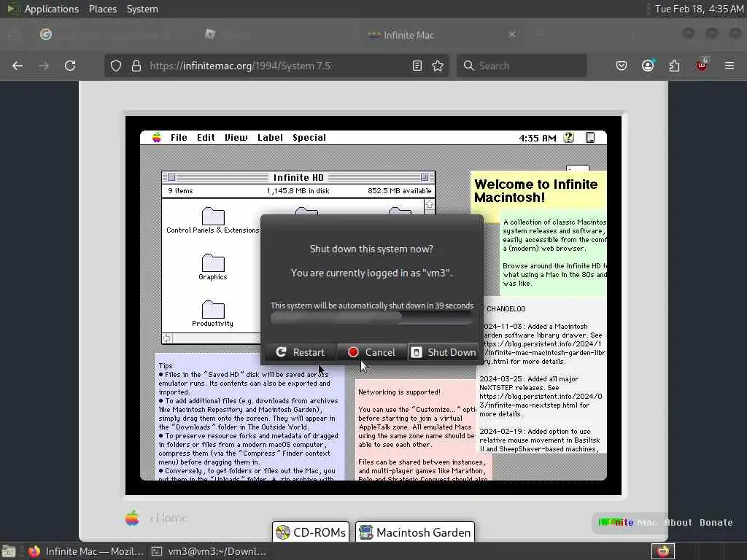The width and height of the screenshot is (747, 560).
Task: Click the '852.5 MB available' text
Action: click(399, 191)
